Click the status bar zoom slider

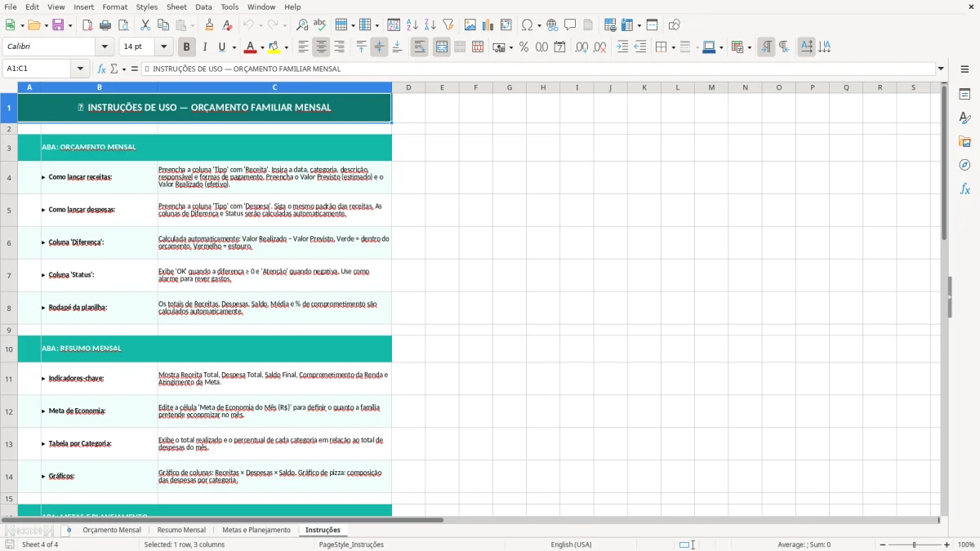tap(914, 544)
